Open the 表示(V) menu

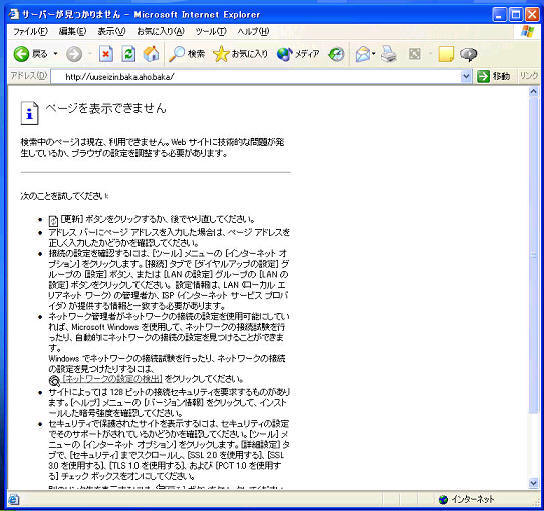[111, 32]
